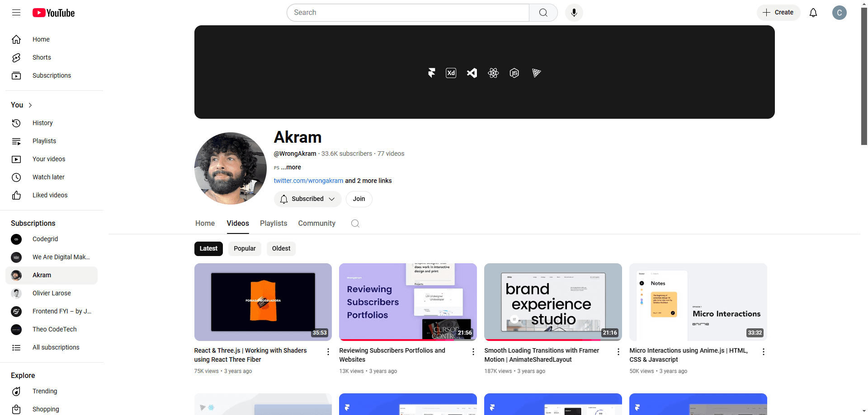
Task: Open Theo CodeTech subscription
Action: [x=52, y=329]
